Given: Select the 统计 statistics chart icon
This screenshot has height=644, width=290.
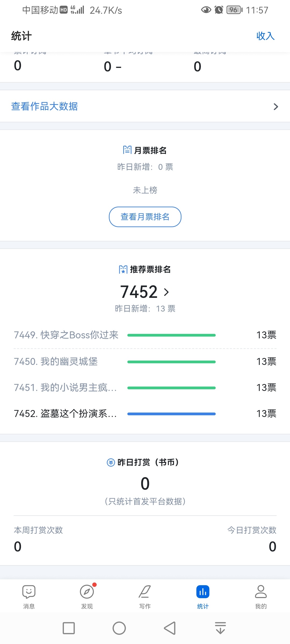Looking at the screenshot, I should 203,592.
